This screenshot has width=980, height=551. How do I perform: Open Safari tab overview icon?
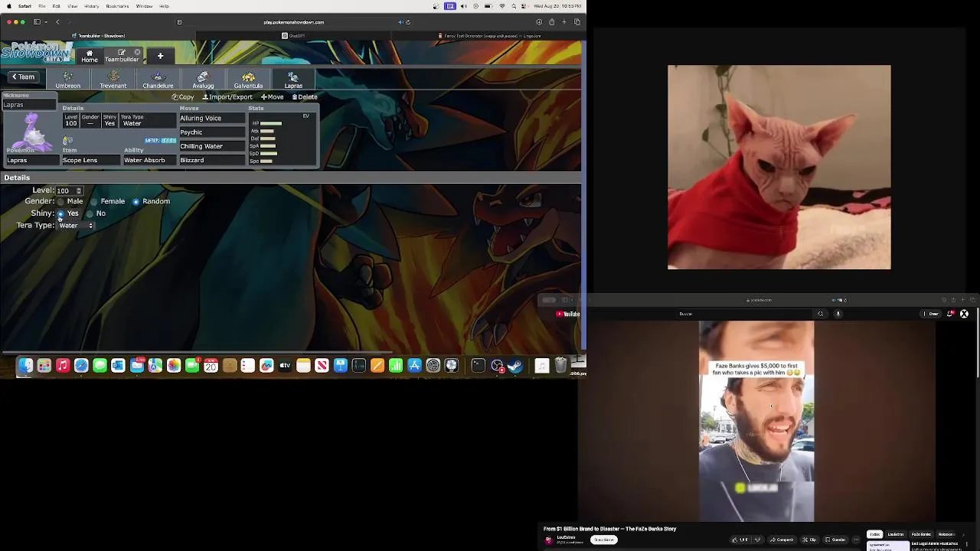[577, 22]
